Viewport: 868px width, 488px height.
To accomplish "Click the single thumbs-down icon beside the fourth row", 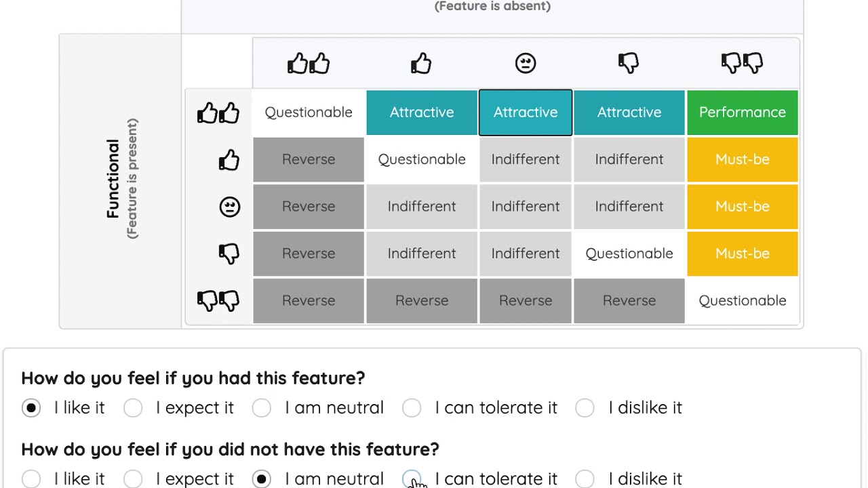I will tap(229, 253).
